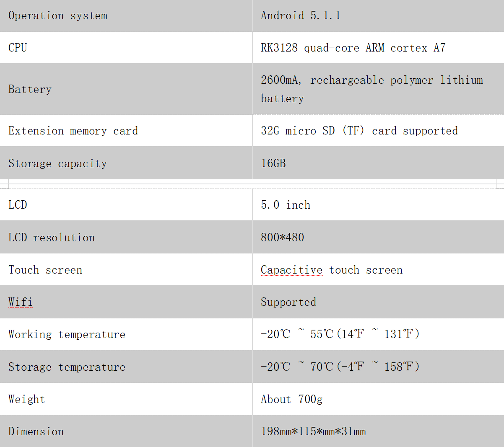Image resolution: width=504 pixels, height=447 pixels.
Task: Click '32G micro SD (TF) card supported' text
Action: tap(359, 131)
